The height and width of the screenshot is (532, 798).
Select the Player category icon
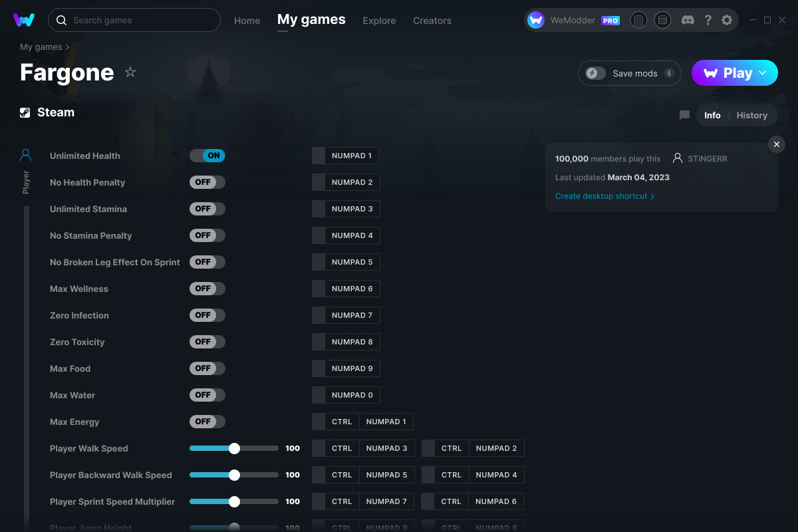point(25,155)
